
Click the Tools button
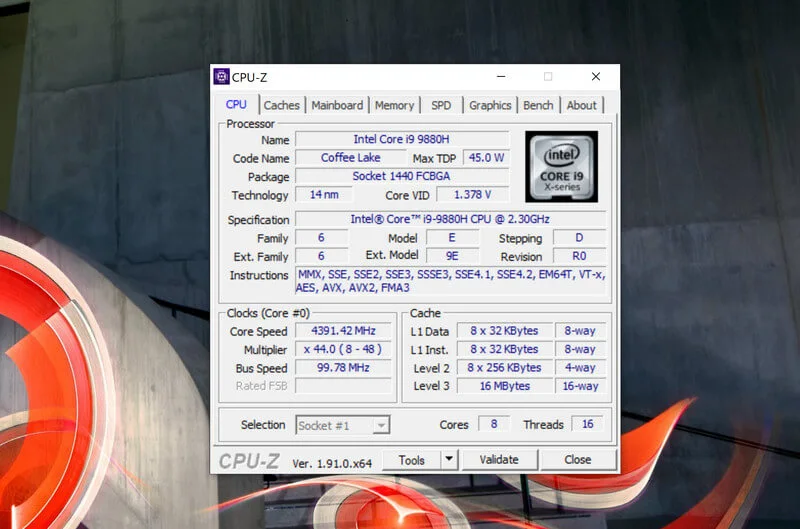(x=411, y=460)
